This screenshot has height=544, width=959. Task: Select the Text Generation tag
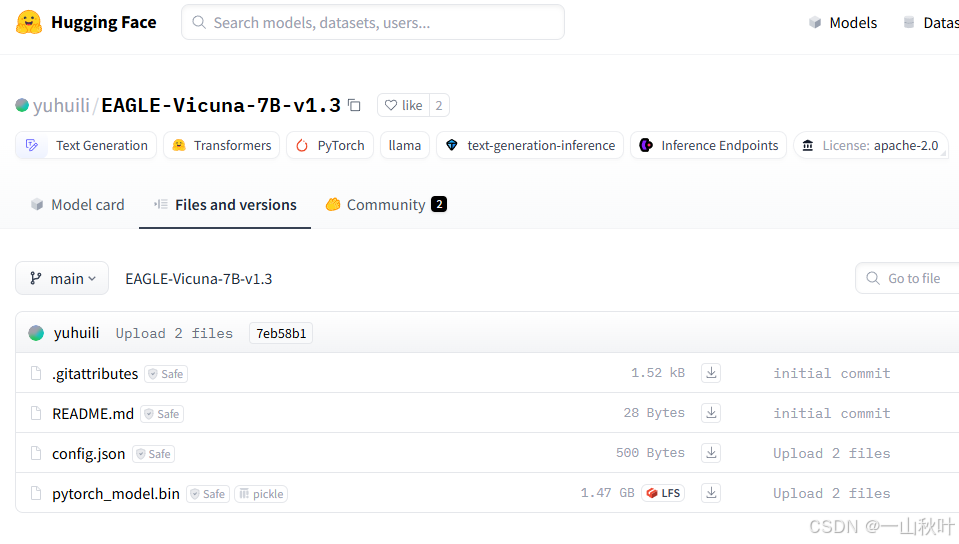click(86, 146)
